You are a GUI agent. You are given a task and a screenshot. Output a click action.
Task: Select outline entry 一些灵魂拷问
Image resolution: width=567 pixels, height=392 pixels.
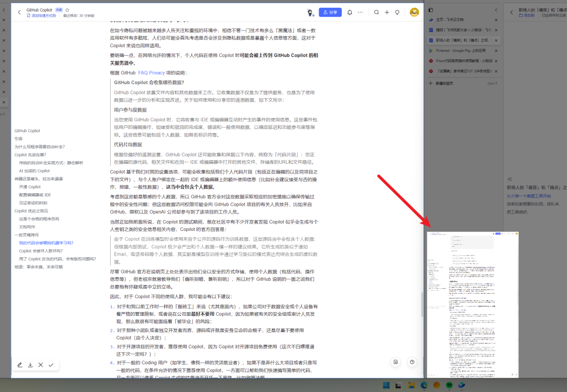pyautogui.click(x=26, y=235)
